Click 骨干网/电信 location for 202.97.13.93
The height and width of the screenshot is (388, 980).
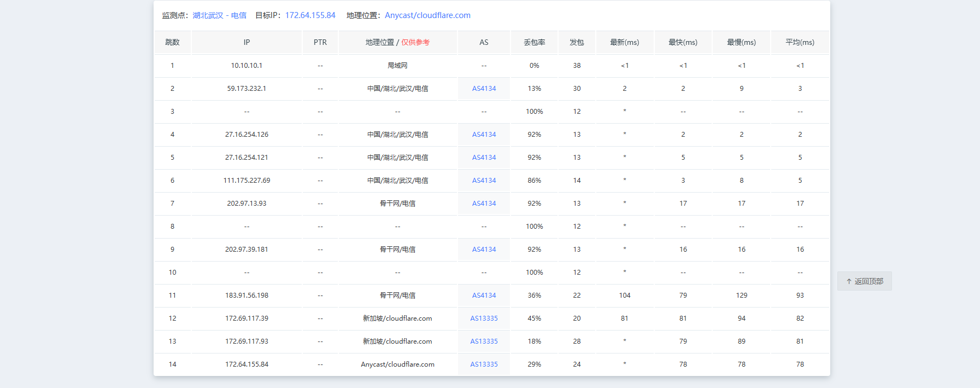point(397,204)
